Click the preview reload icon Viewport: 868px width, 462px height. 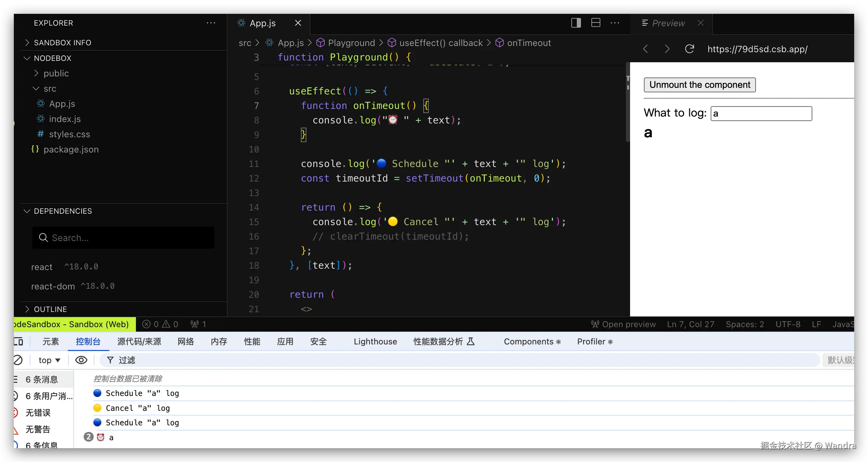tap(689, 49)
